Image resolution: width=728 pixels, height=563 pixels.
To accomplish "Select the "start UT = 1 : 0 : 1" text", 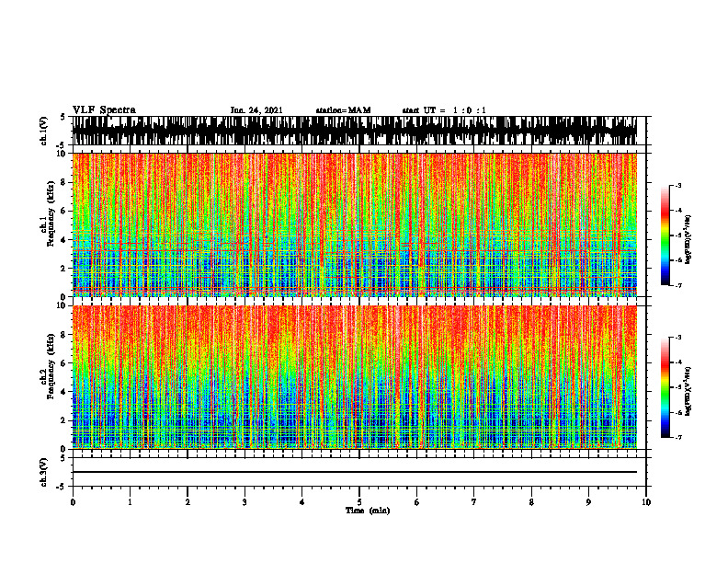I will [x=444, y=110].
